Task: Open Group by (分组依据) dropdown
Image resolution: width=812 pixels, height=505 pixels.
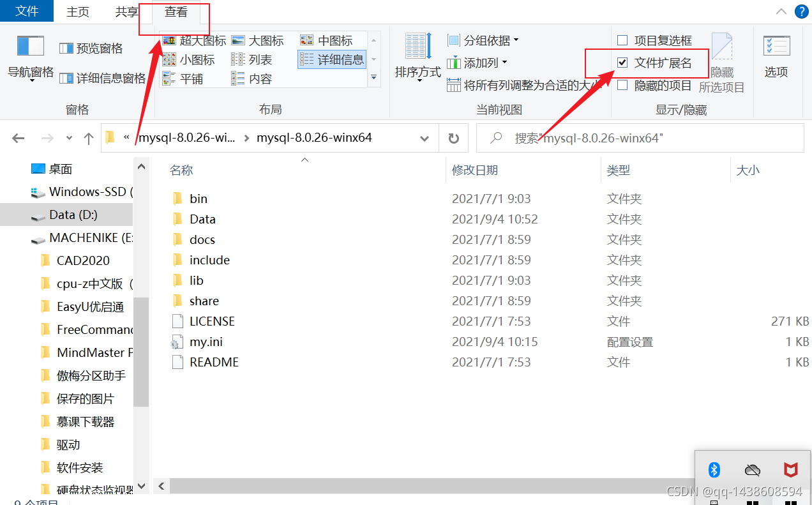Action: click(x=483, y=40)
